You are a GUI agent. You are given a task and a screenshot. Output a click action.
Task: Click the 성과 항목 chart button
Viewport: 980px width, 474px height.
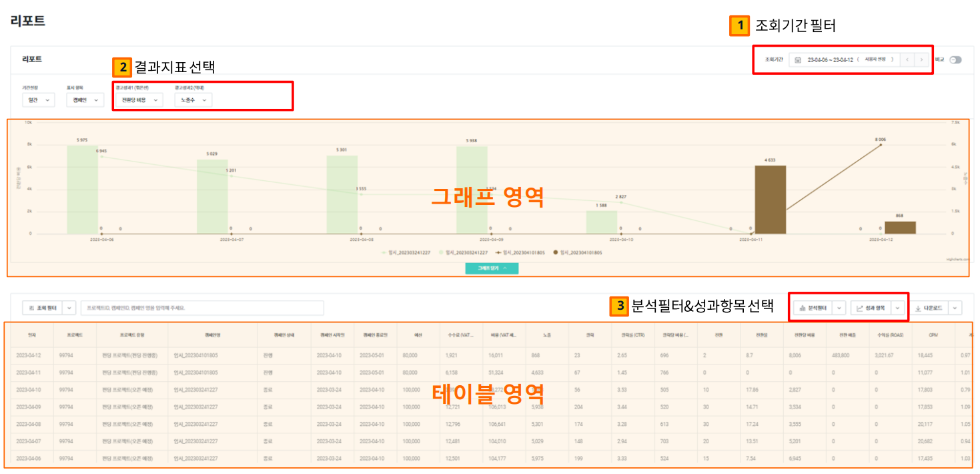(x=871, y=308)
